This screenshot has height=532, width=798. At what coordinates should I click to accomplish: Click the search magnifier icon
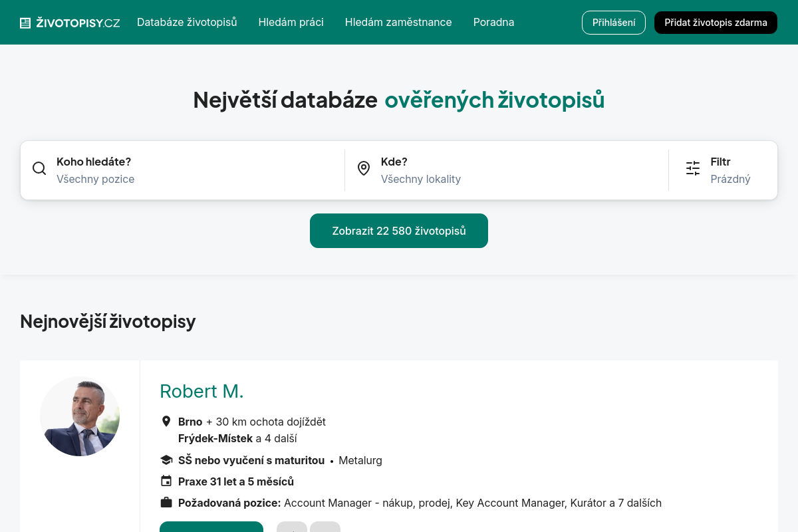point(39,168)
